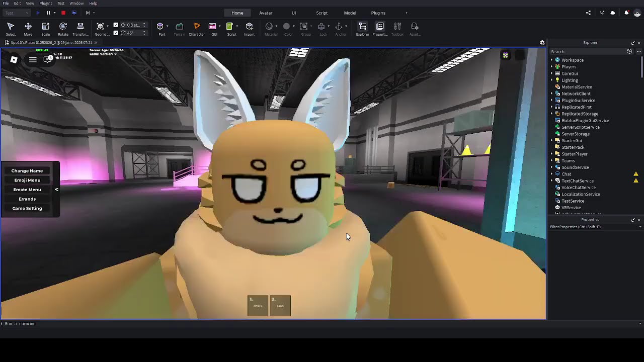
Task: Expand the Workspace node
Action: (x=551, y=60)
